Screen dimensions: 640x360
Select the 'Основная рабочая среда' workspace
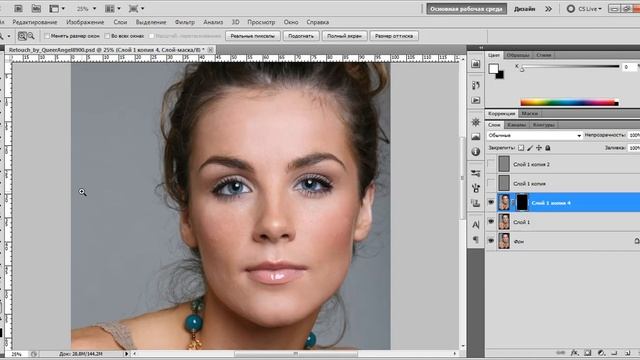click(x=466, y=9)
